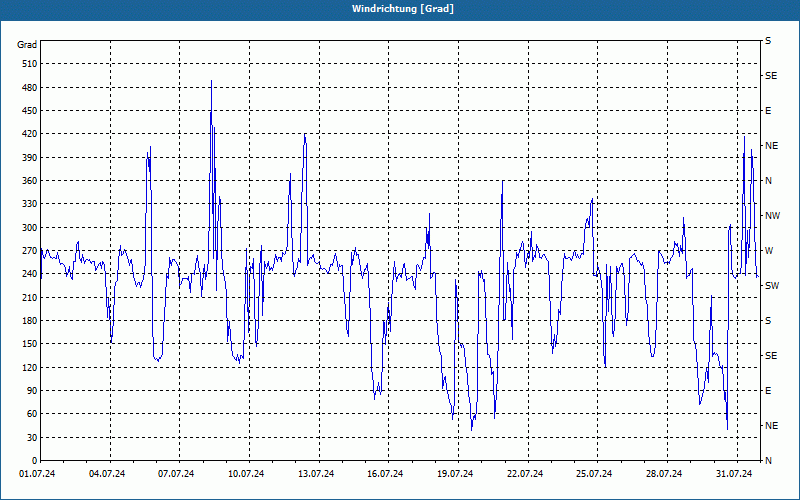This screenshot has height=500, width=800.
Task: Click the date label '25.07.24'
Action: 594,474
